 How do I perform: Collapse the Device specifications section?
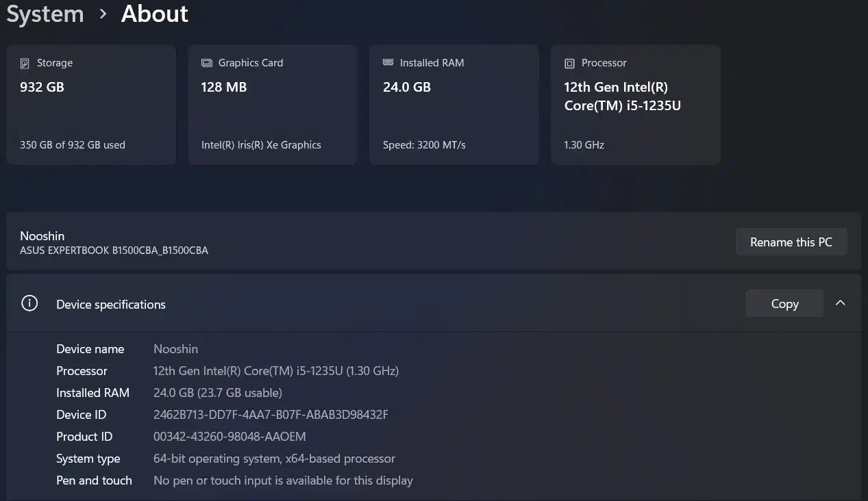(x=840, y=303)
